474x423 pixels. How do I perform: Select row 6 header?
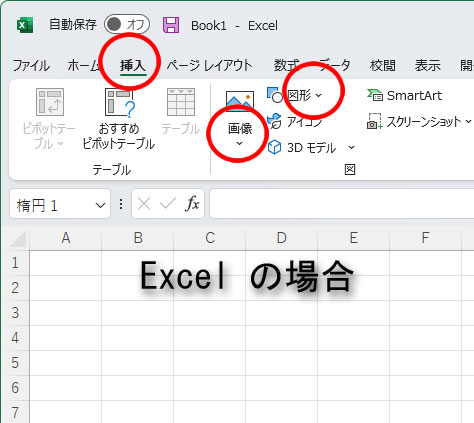click(x=15, y=388)
